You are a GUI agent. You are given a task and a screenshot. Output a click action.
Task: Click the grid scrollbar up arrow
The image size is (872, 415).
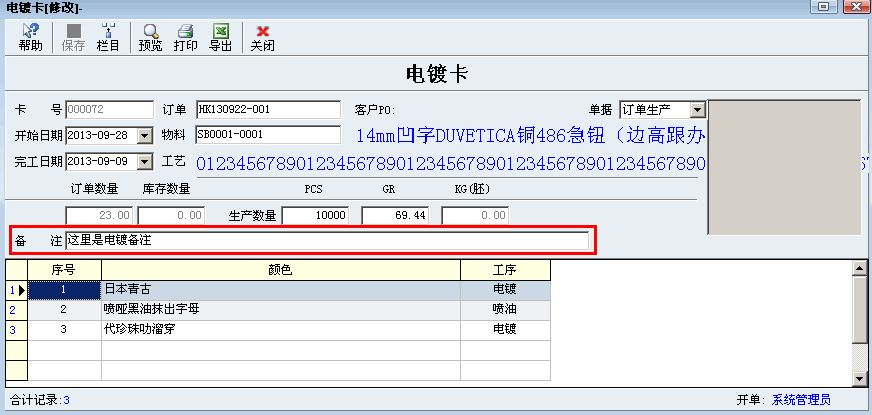[x=859, y=268]
